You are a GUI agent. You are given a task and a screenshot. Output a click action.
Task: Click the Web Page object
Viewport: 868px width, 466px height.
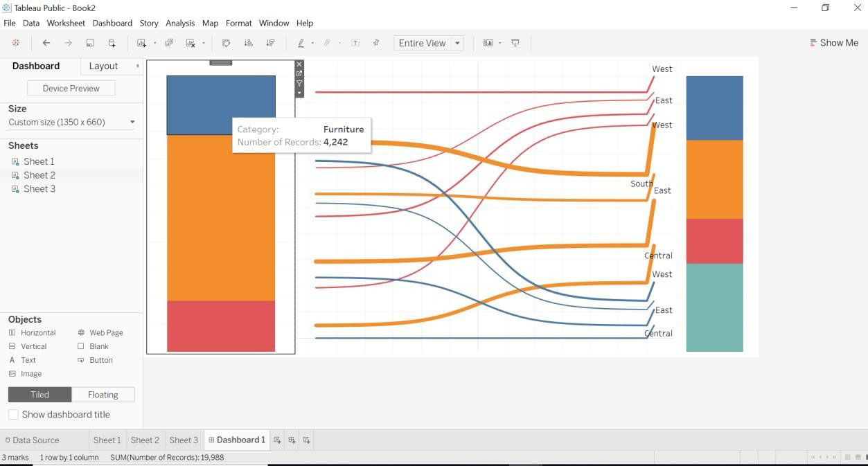(x=100, y=333)
